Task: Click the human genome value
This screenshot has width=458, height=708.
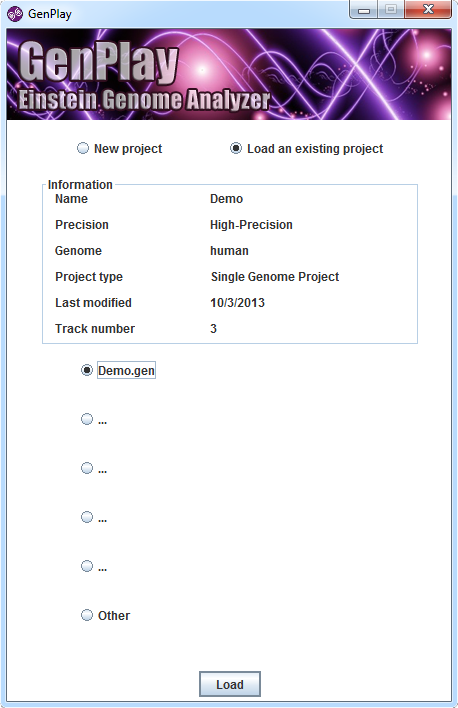Action: point(229,251)
